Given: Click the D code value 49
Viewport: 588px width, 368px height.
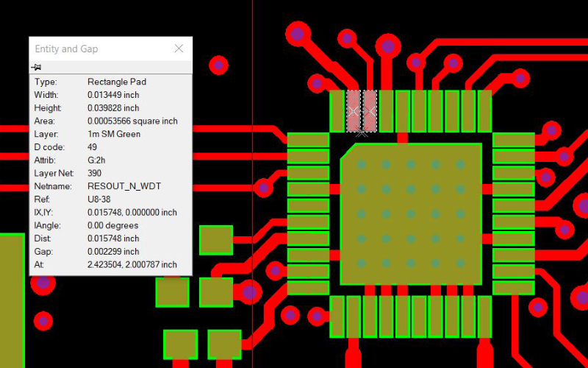Looking at the screenshot, I should [92, 147].
